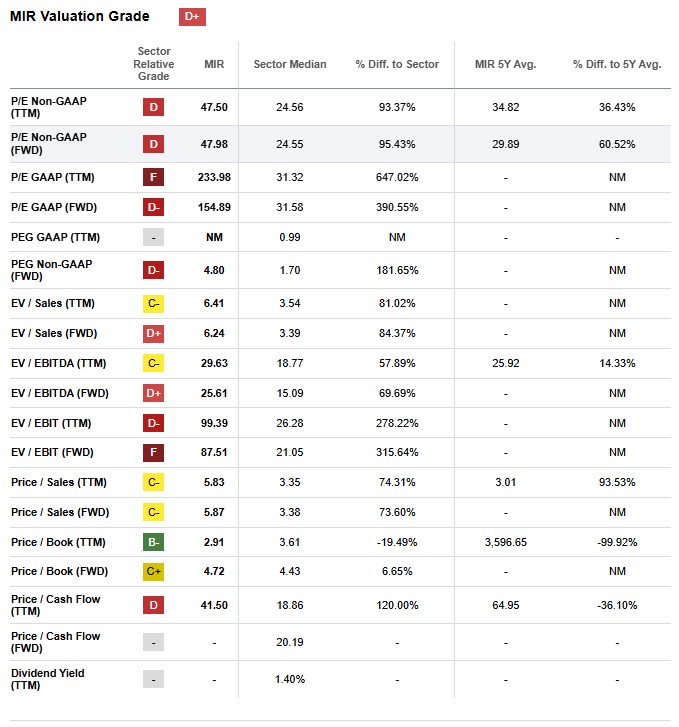Click the D grade badge for Price / Cash Flow (TTM)
This screenshot has width=679, height=727.
154,606
